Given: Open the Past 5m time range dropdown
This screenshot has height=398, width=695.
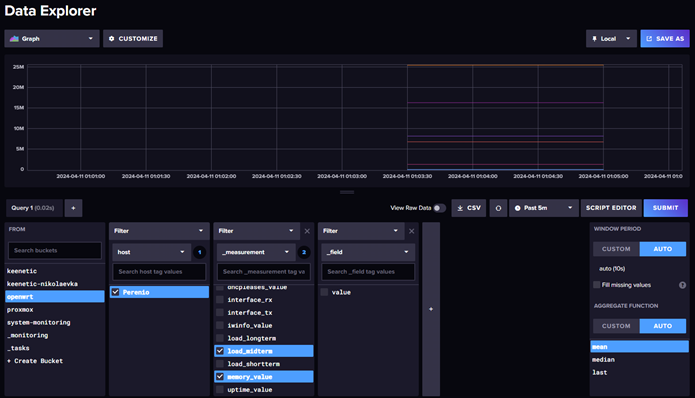Looking at the screenshot, I should click(544, 208).
